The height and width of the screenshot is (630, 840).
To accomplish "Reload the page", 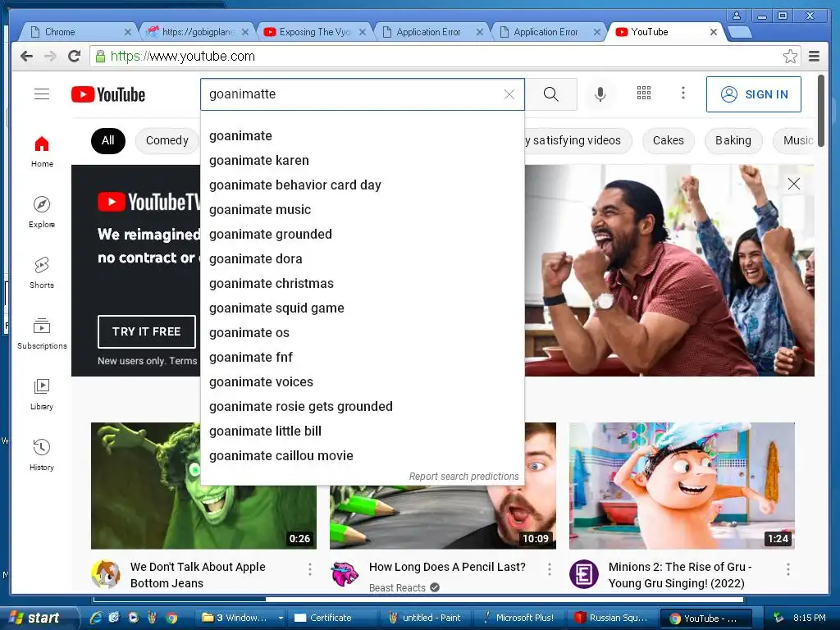I will coord(75,57).
